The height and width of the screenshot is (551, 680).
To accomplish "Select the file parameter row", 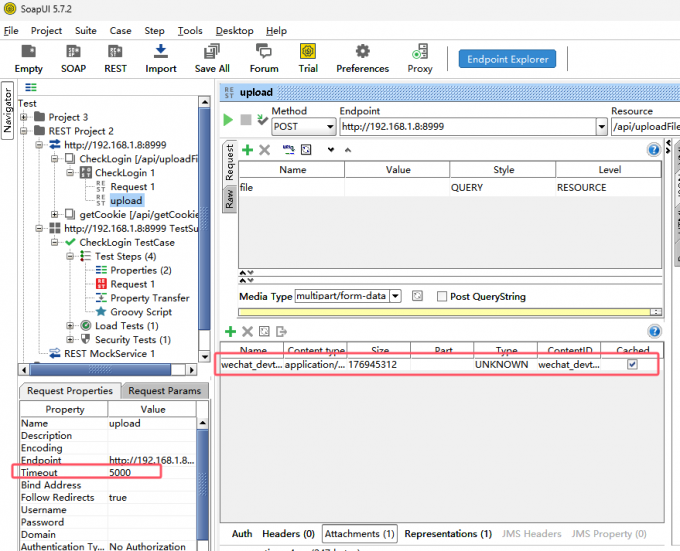I will point(450,187).
